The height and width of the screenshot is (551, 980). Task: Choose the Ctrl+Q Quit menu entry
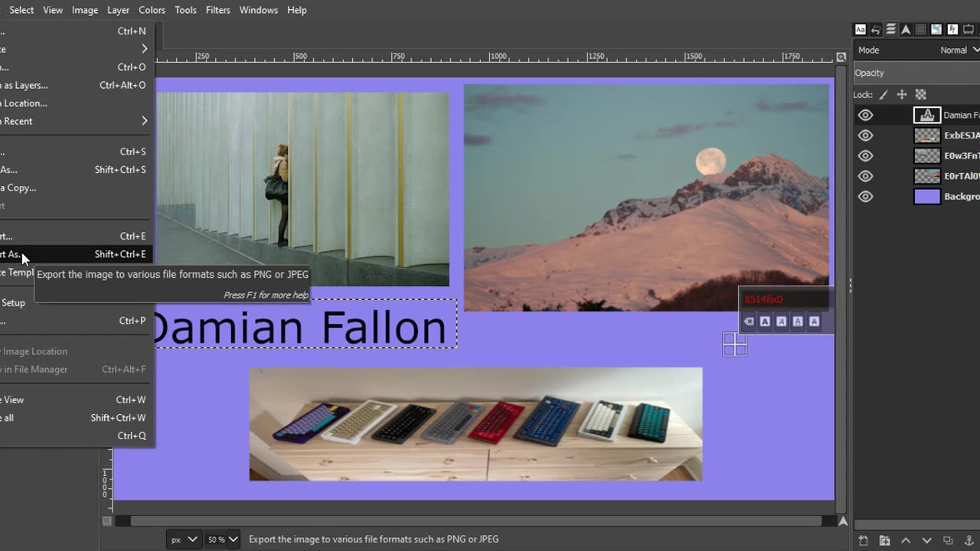[x=77, y=435]
